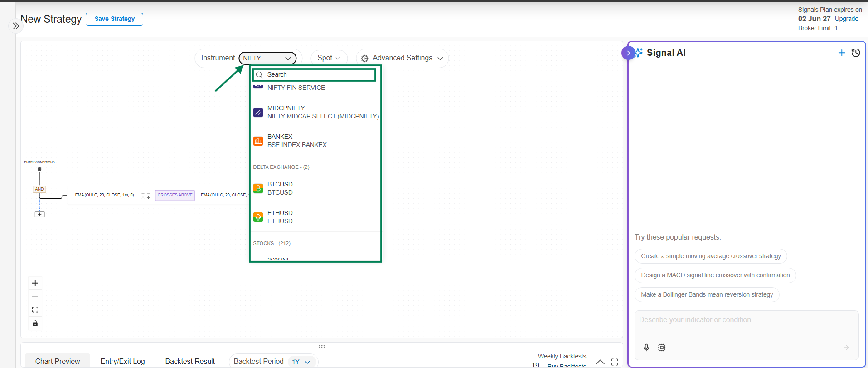The height and width of the screenshot is (368, 868).
Task: Click the Upgrade plan link
Action: [x=846, y=19]
